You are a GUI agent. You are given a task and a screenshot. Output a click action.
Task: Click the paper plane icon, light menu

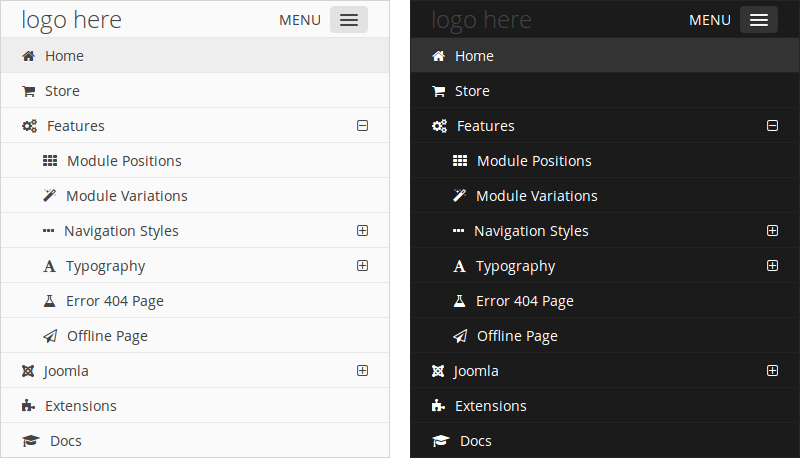50,336
